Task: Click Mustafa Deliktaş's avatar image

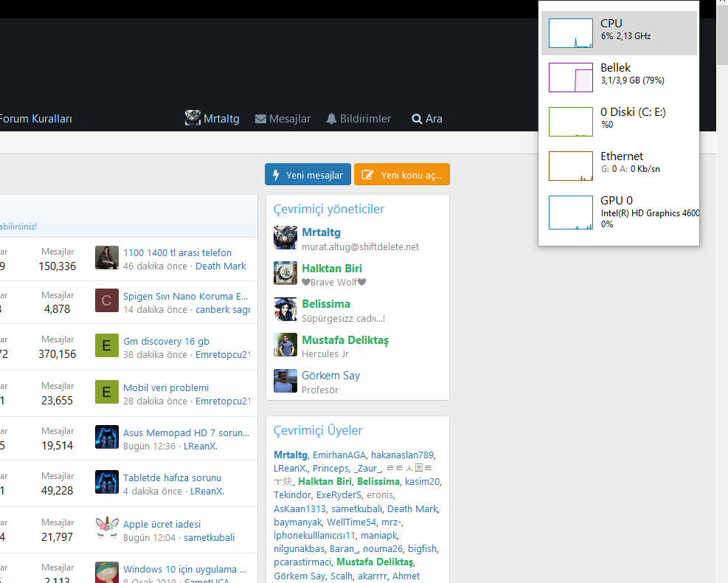Action: pos(285,345)
